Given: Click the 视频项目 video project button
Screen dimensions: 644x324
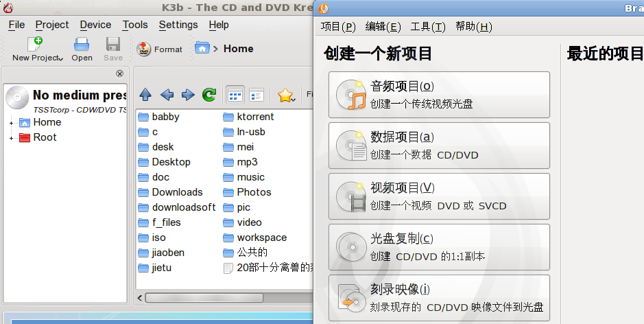Looking at the screenshot, I should (439, 196).
